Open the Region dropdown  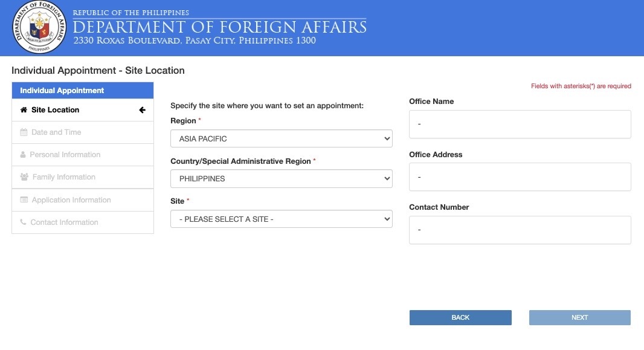(x=282, y=138)
